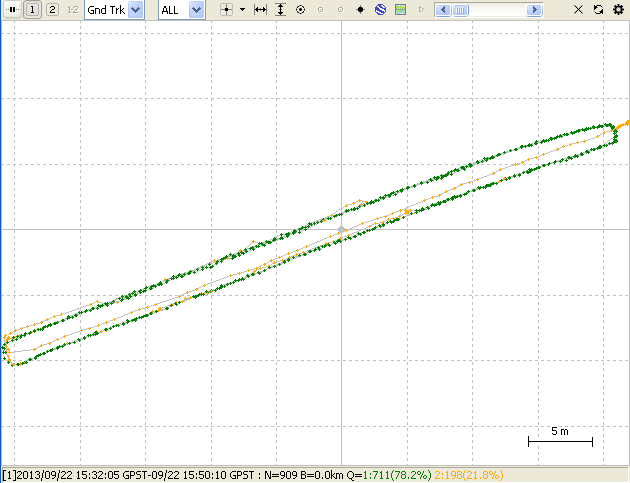Click the reload data refresh icon
630x483 pixels.
coord(599,10)
